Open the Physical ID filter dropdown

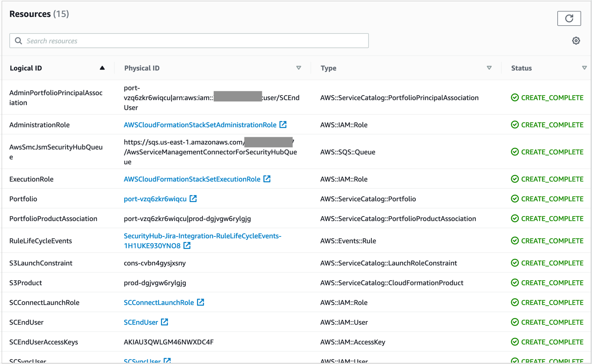point(298,67)
